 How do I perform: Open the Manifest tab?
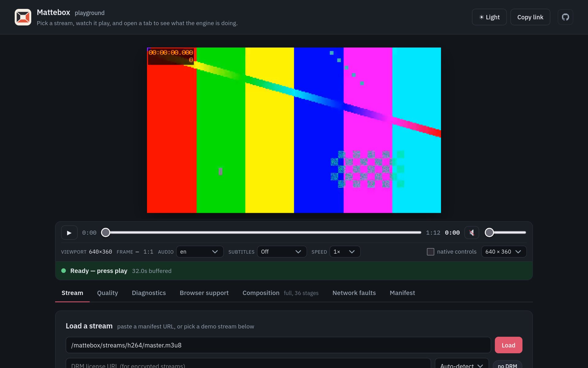[402, 293]
